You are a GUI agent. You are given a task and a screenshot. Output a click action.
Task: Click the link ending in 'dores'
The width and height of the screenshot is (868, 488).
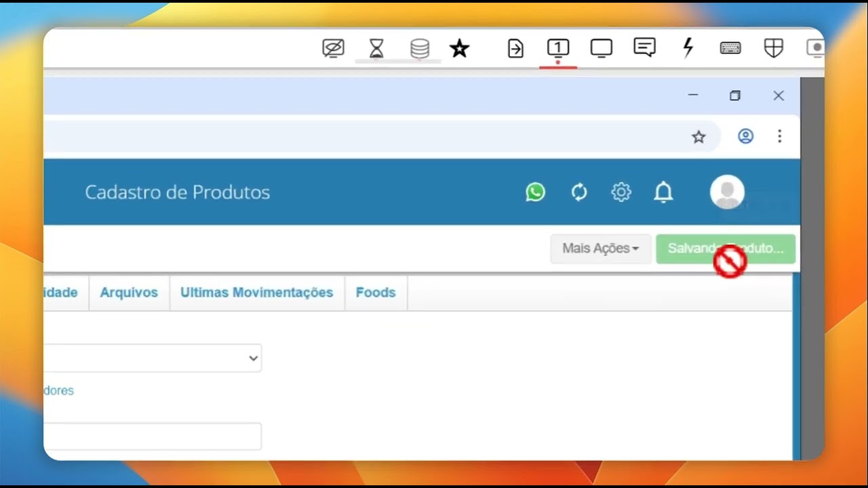coord(58,391)
